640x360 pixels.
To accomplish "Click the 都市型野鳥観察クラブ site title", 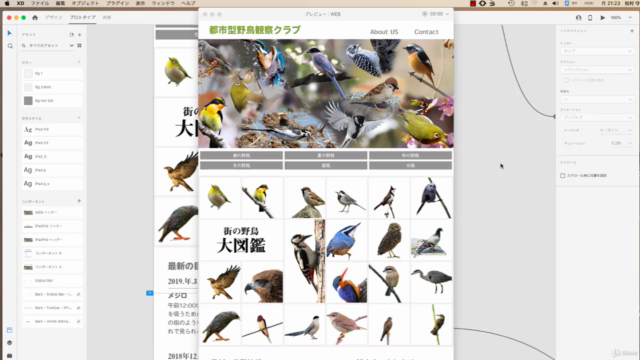I will tap(255, 30).
